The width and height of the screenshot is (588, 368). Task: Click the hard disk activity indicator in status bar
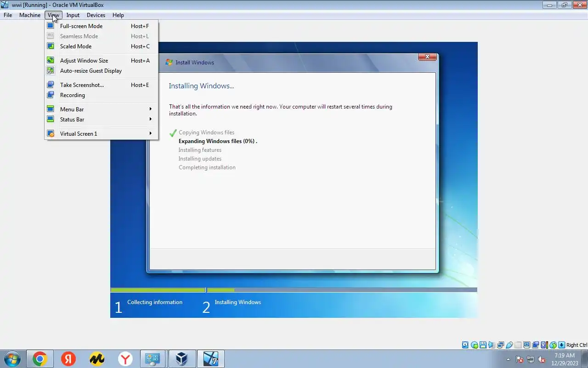(465, 345)
